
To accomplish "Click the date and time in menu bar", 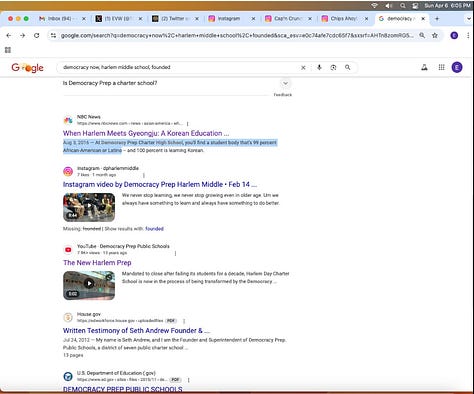I will coord(447,6).
